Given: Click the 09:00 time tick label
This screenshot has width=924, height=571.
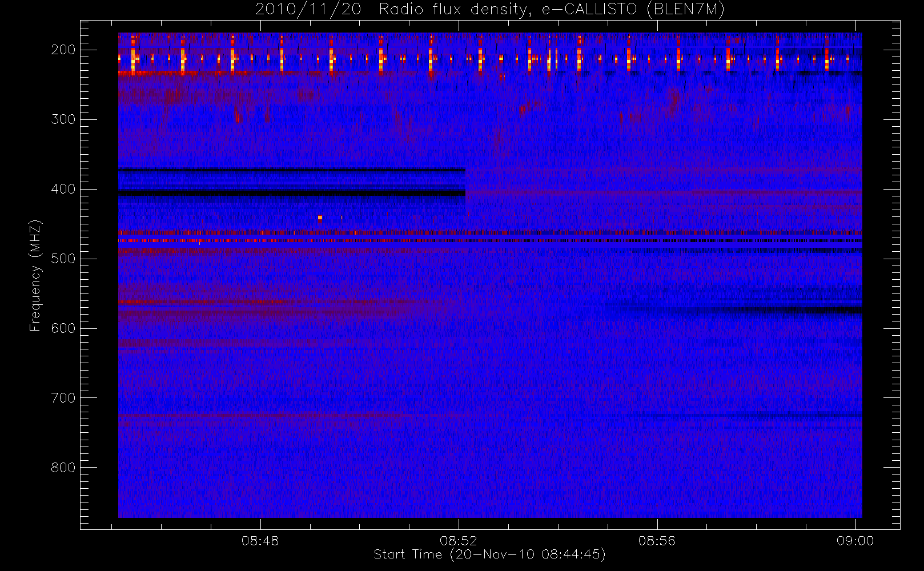Looking at the screenshot, I should point(855,541).
